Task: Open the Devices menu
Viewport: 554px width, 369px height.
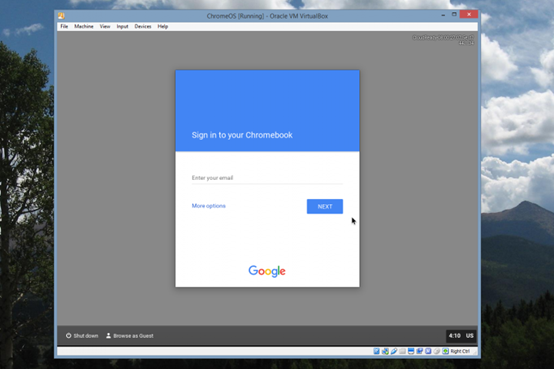Action: point(143,27)
